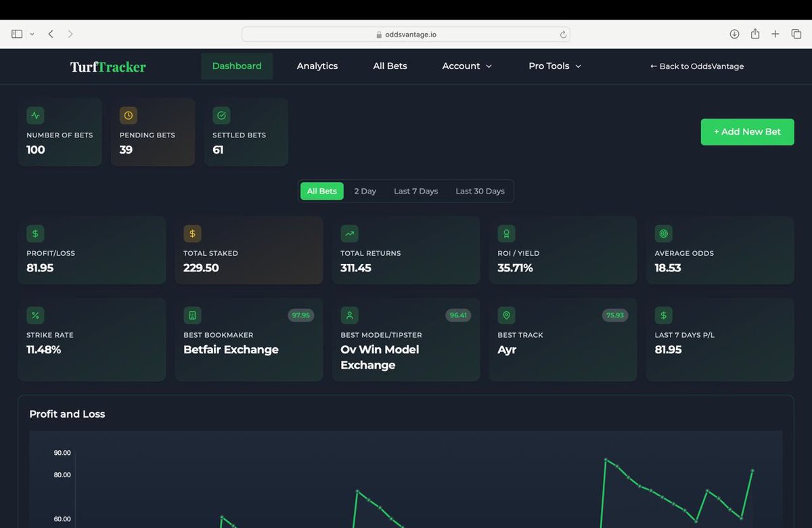
Task: Expand the Account dropdown menu
Action: pyautogui.click(x=467, y=66)
